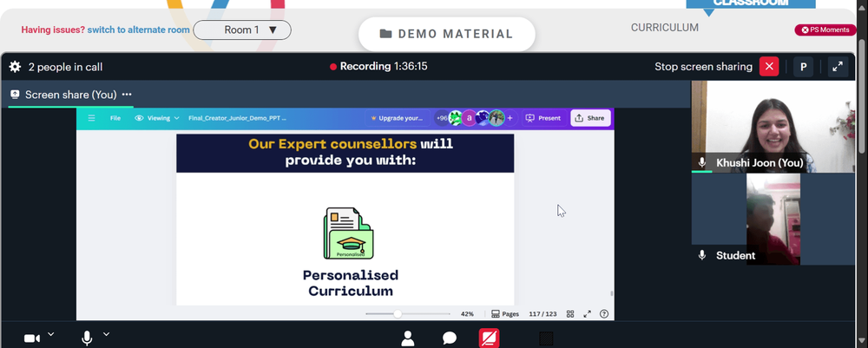Image resolution: width=868 pixels, height=348 pixels.
Task: Select the Screen share (You) tab
Action: (71, 95)
